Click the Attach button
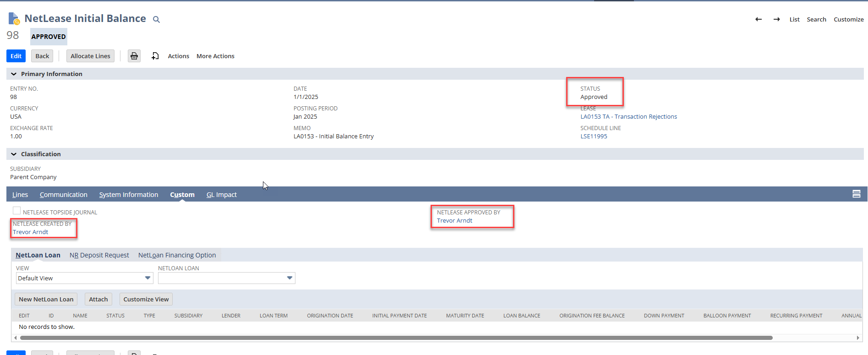 click(98, 299)
